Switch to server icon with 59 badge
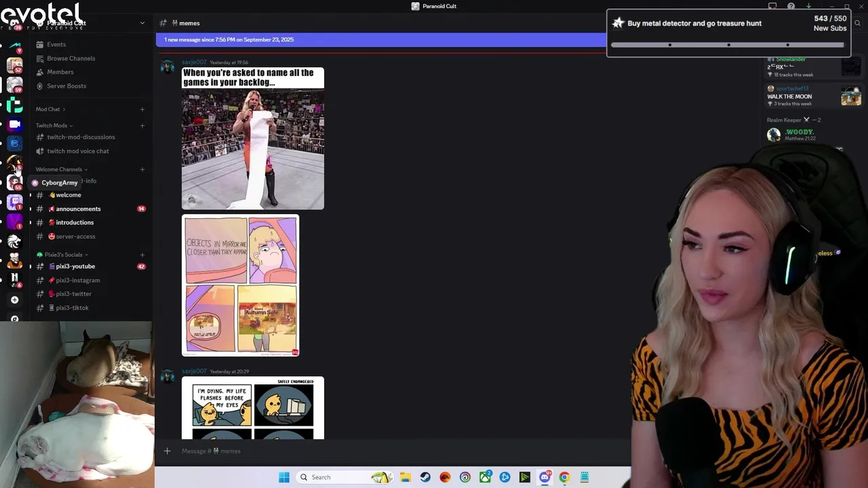Screen dimensions: 868x488 click(x=15, y=85)
